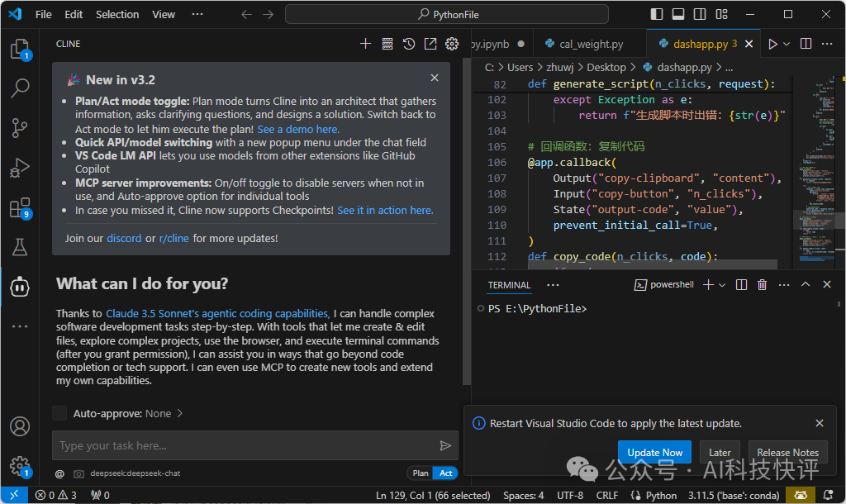Viewport: 846px width, 504px height.
Task: Switch Cline to Plan mode
Action: [x=421, y=473]
